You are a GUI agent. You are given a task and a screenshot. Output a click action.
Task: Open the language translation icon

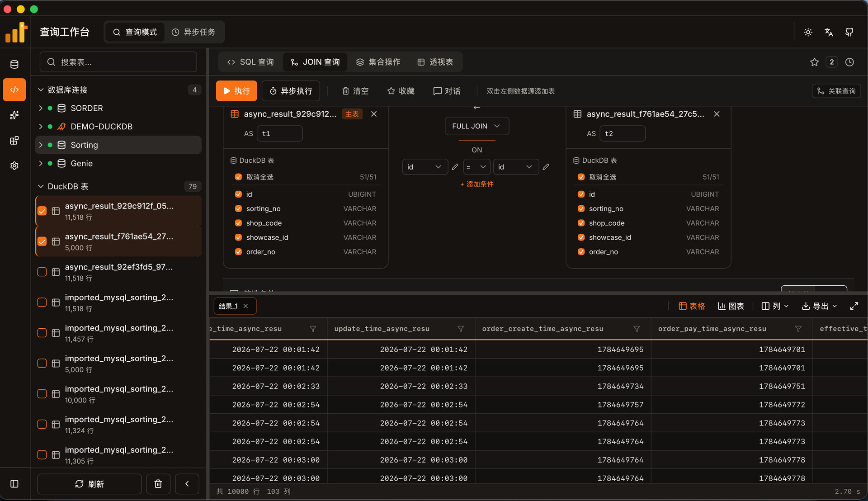click(x=829, y=32)
